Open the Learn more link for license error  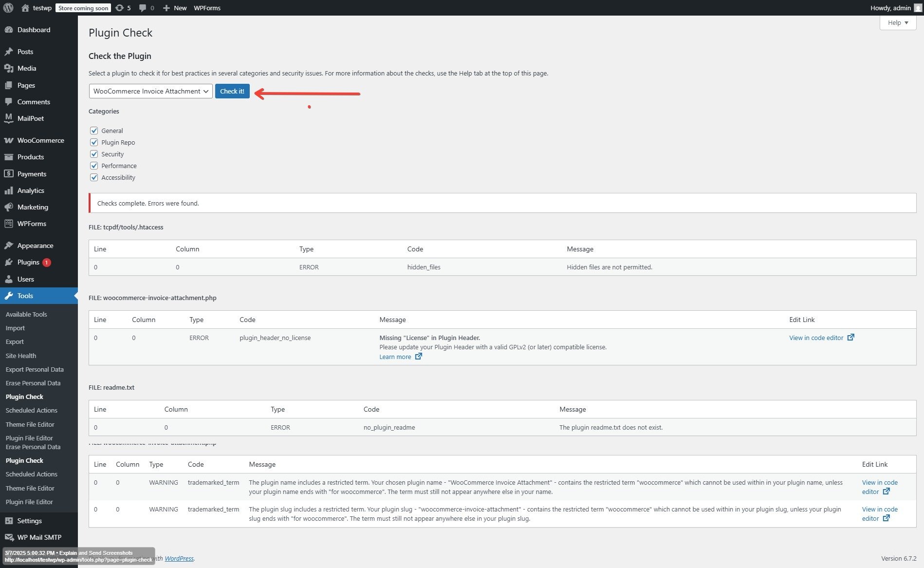pyautogui.click(x=395, y=357)
